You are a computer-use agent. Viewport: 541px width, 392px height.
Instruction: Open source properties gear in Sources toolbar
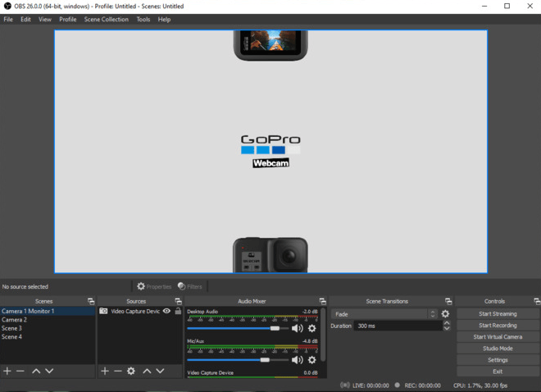(131, 371)
